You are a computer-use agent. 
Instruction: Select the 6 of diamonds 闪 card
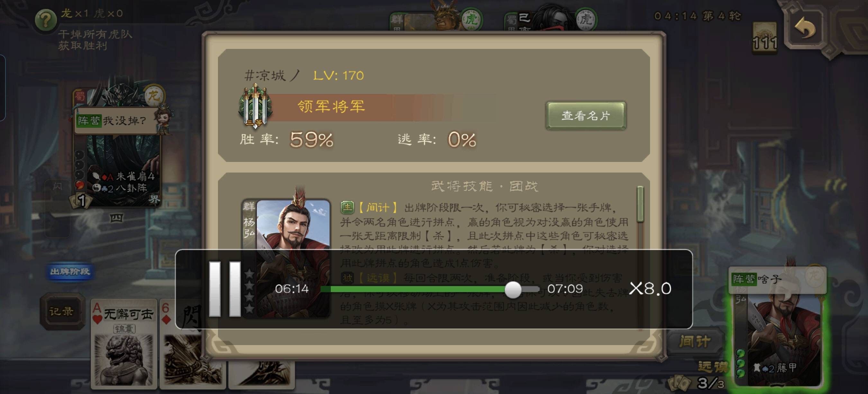click(180, 343)
